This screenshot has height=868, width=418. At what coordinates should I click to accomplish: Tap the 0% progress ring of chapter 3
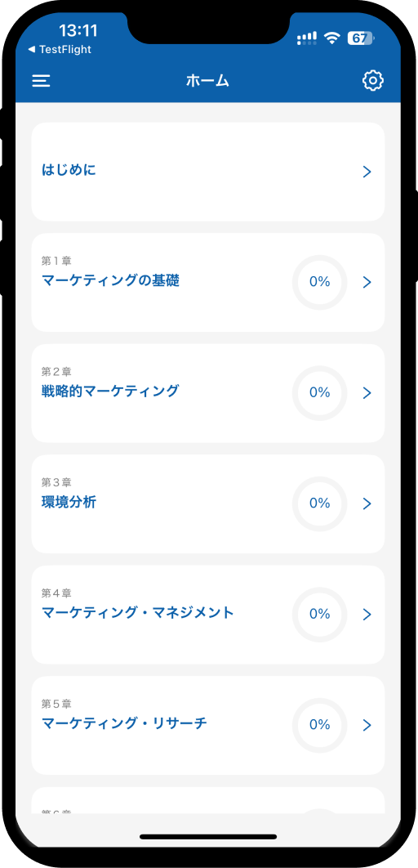319,503
